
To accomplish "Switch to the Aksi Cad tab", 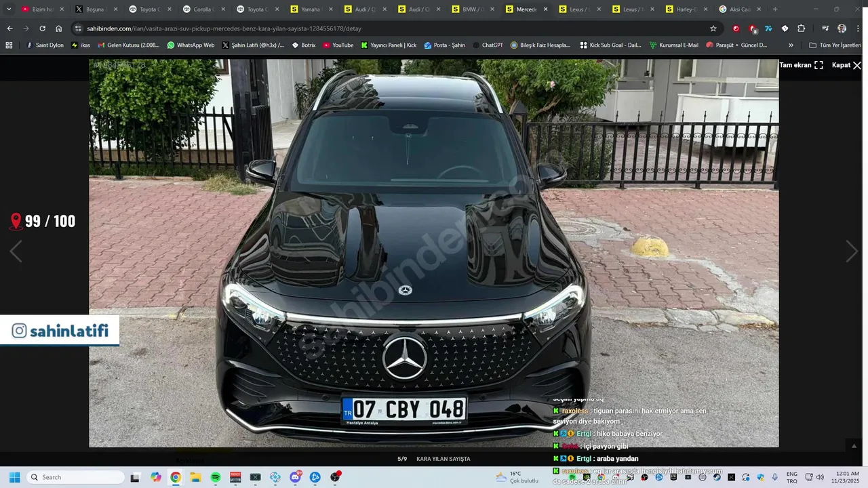I will tap(741, 9).
